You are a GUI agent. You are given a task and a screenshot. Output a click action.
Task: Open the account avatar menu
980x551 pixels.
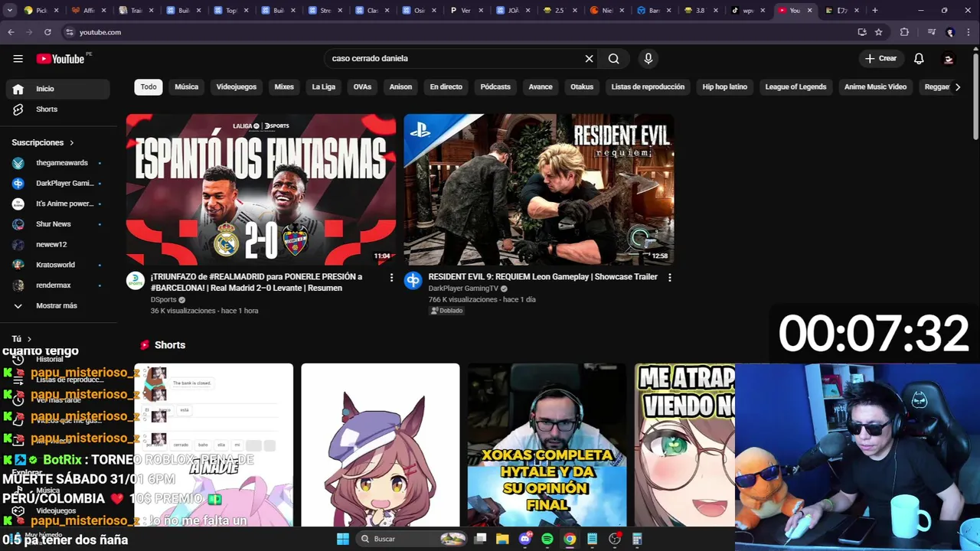click(949, 59)
